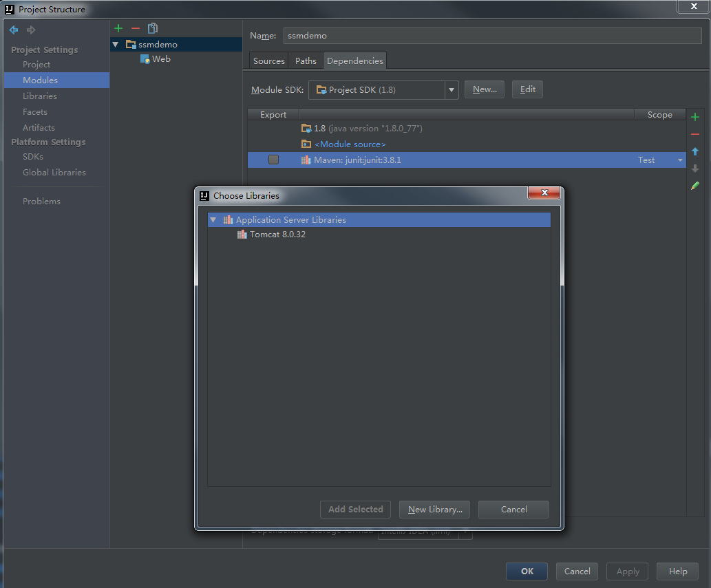Remove module with red minus icon
Viewport: 711px width, 588px height.
pyautogui.click(x=135, y=28)
